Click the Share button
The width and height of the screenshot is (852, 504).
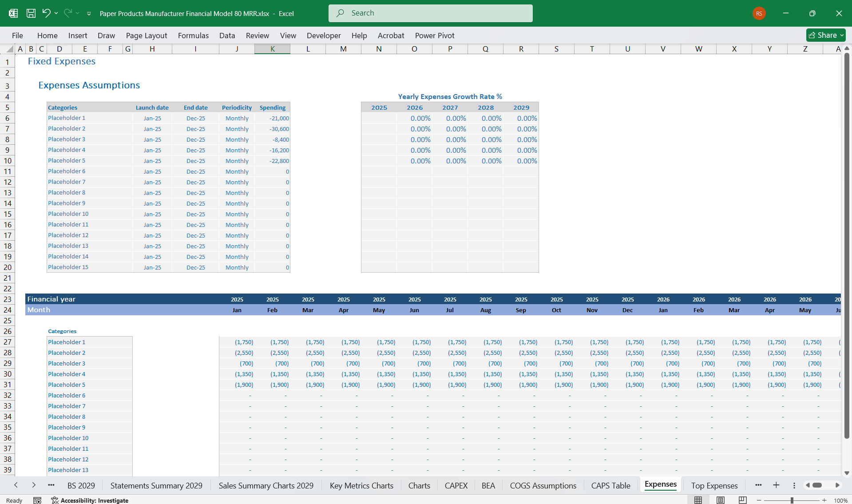[x=824, y=35]
